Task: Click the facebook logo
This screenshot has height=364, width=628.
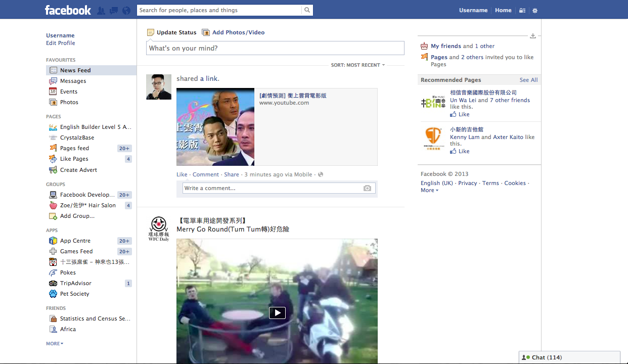Action: pyautogui.click(x=68, y=10)
